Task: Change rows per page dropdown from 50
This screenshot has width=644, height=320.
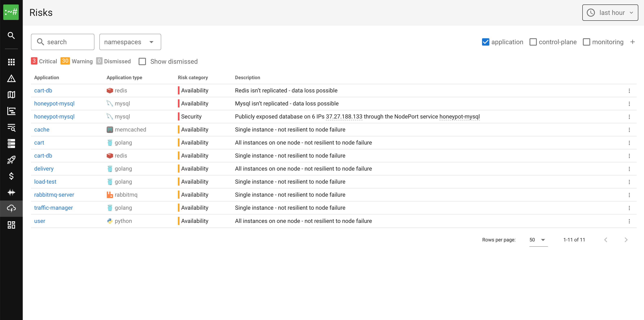Action: coord(538,240)
